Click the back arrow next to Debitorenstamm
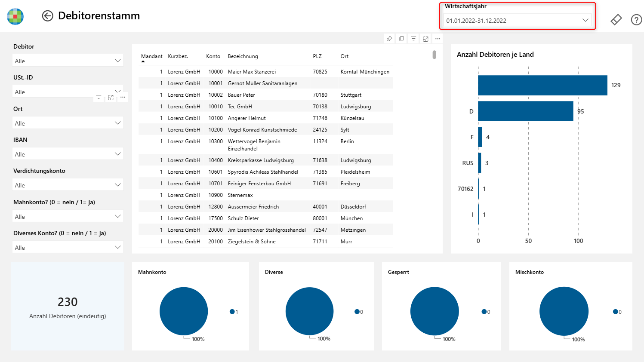644x362 pixels. pyautogui.click(x=47, y=16)
